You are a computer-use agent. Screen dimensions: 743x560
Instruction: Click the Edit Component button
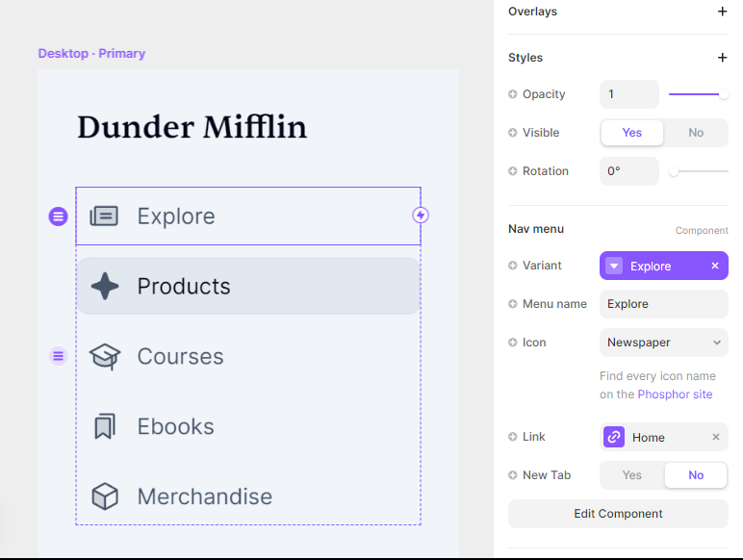point(618,514)
